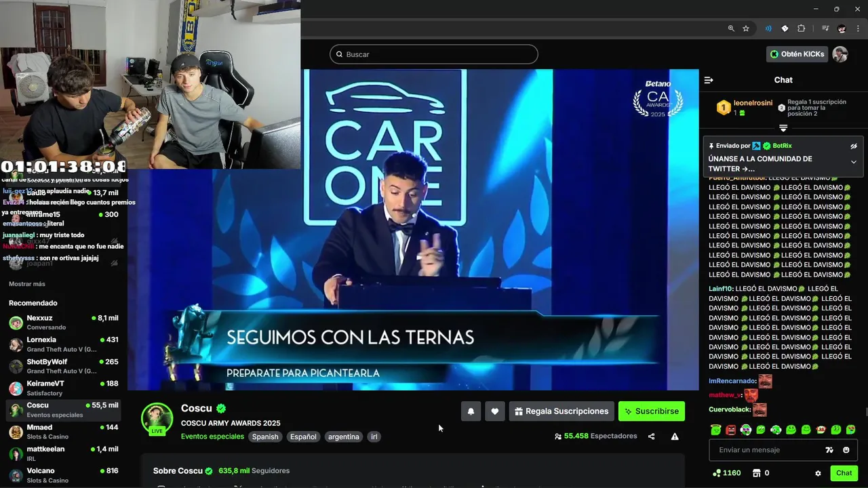Screen dimensions: 868x488
Task: Open the emote picker smiley icon
Action: point(846,450)
